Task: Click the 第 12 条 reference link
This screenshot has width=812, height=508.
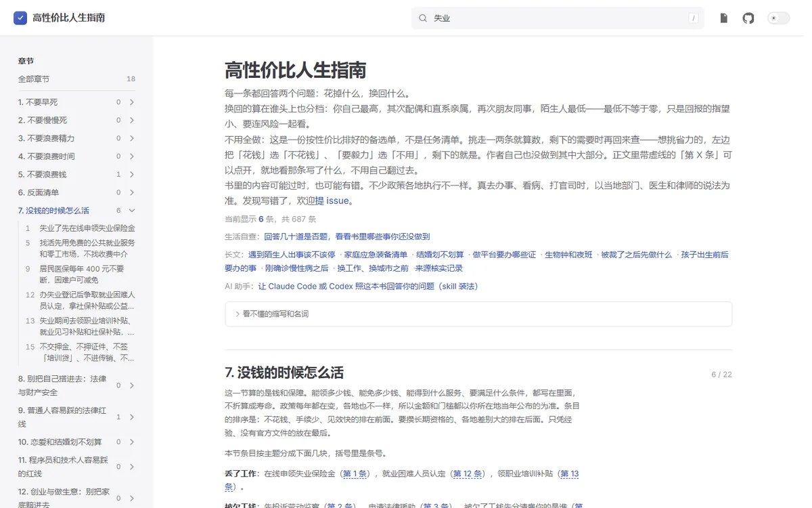Action: [x=468, y=474]
